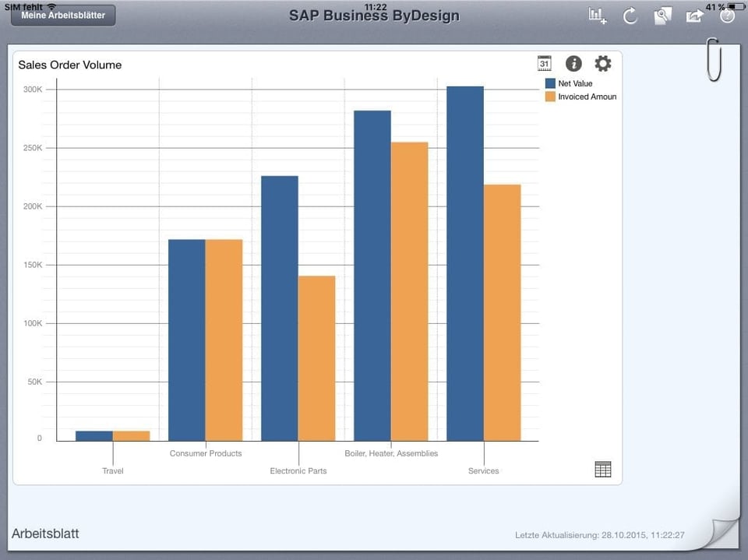Viewport: 748px width, 560px height.
Task: Click the 200K axis label
Action: tap(33, 206)
